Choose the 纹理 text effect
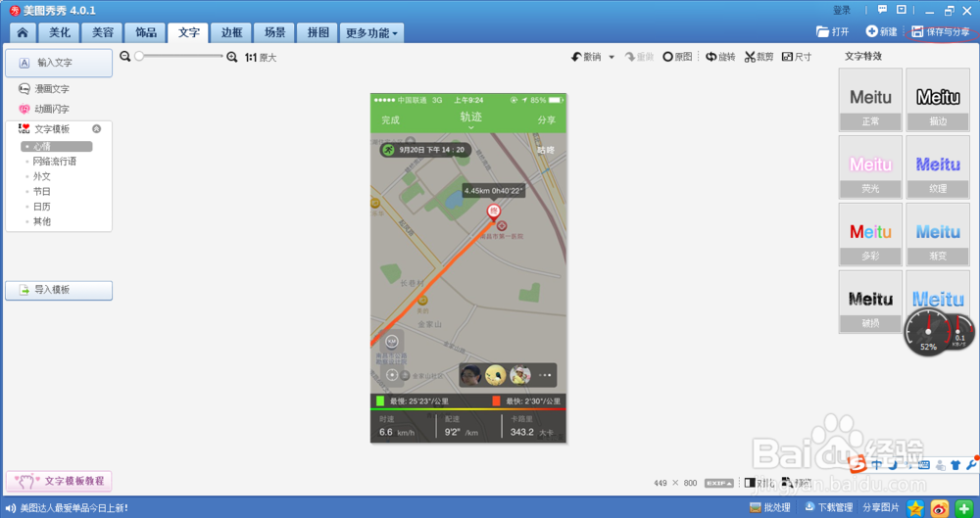The height and width of the screenshot is (518, 980). (x=938, y=166)
